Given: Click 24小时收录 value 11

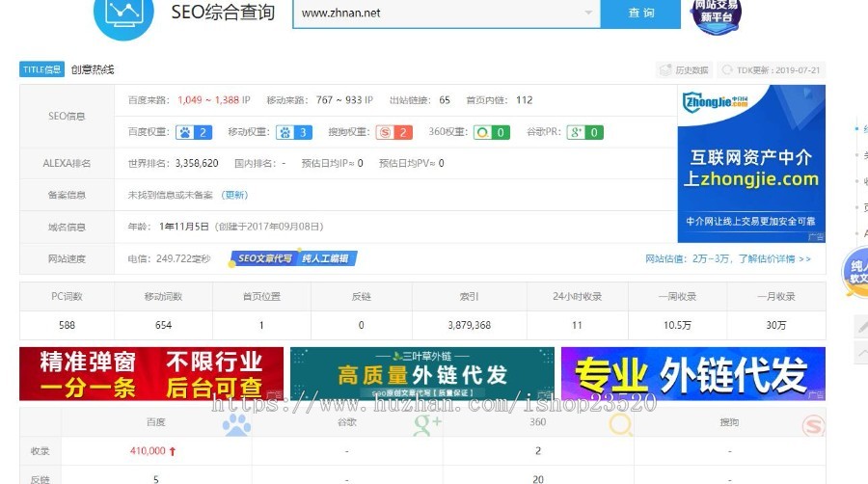Looking at the screenshot, I should pos(577,325).
